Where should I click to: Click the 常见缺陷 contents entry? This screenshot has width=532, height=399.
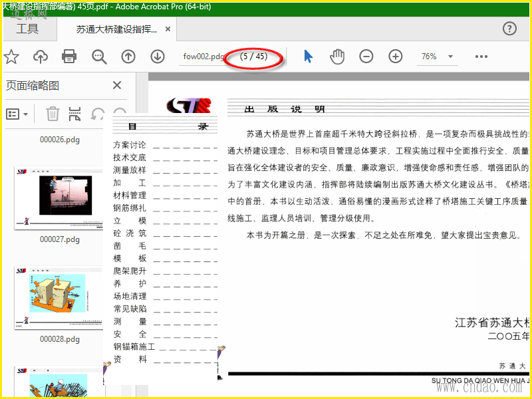point(130,309)
